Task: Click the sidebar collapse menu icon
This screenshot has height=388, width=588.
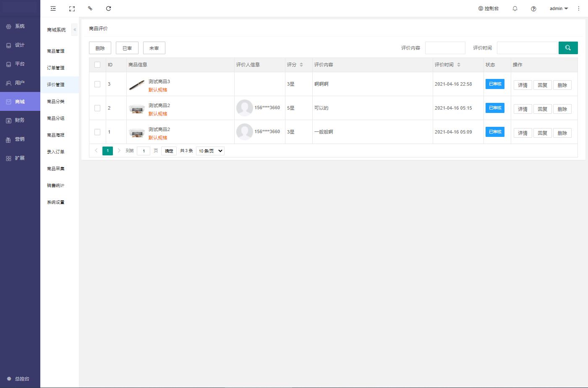Action: point(53,8)
